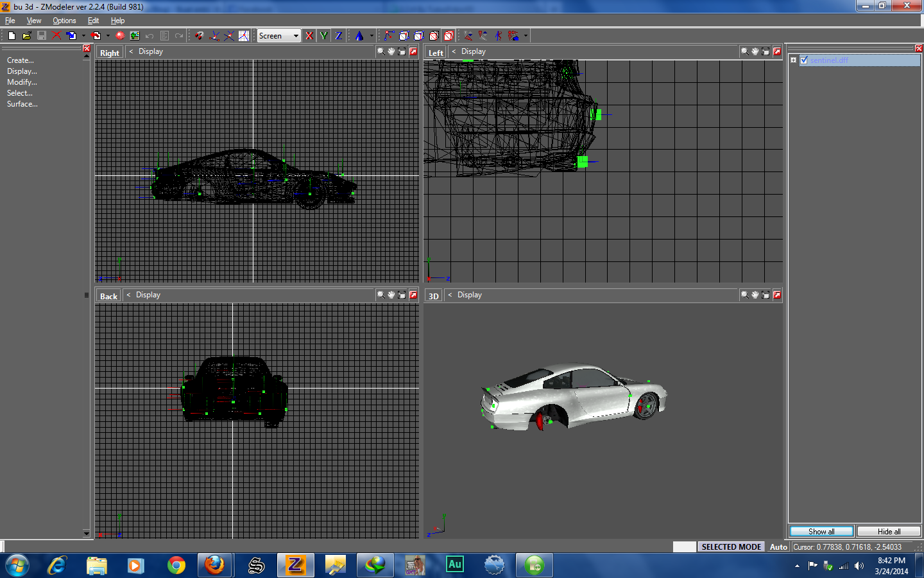Uncheck the sentinel.dff visibility checkbox
The image size is (924, 578).
(805, 60)
